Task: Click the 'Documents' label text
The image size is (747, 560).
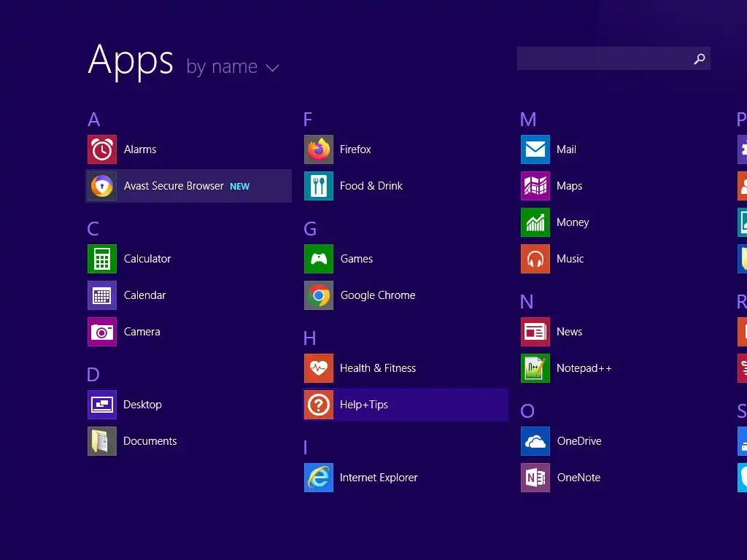Action: point(150,441)
